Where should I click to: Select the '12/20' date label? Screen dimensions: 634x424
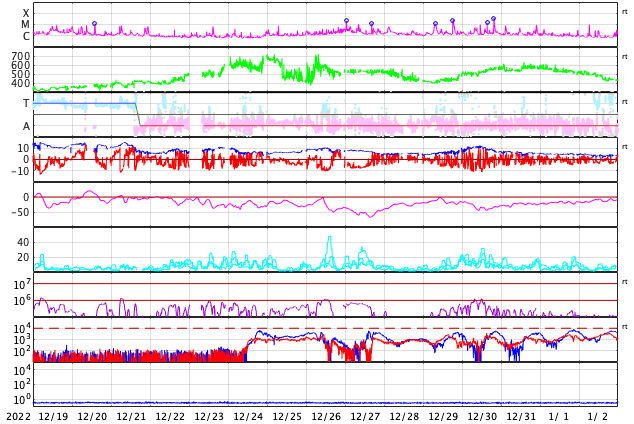pyautogui.click(x=92, y=417)
